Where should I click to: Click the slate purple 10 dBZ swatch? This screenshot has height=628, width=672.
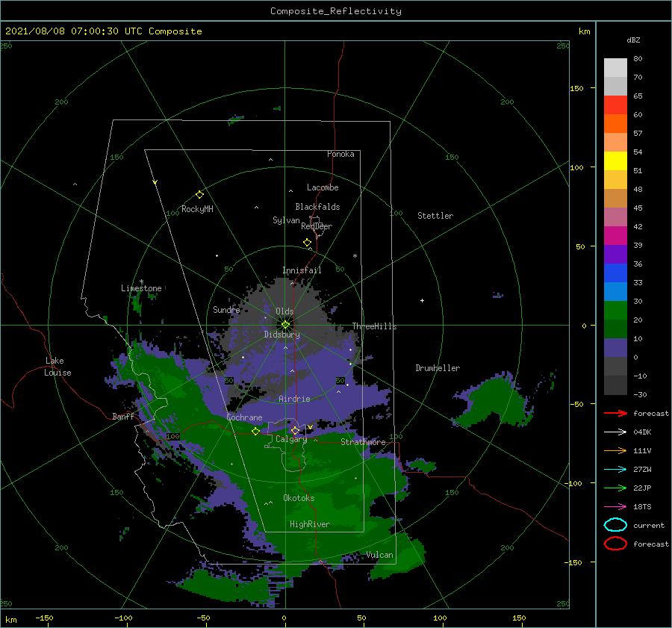(x=615, y=347)
